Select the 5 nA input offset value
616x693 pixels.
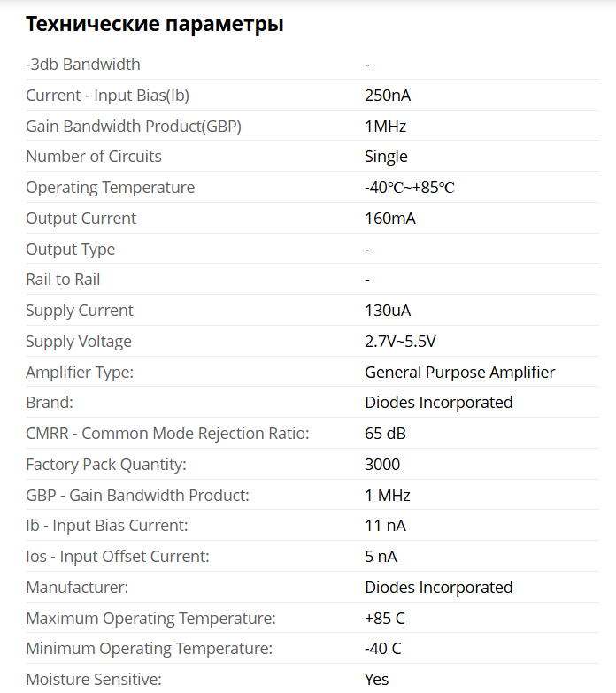click(381, 557)
